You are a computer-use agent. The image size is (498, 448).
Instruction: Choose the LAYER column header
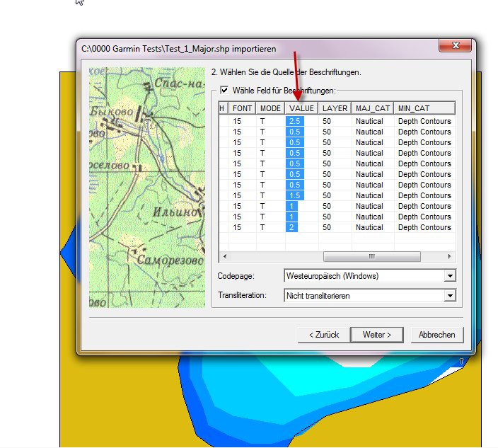click(x=335, y=108)
